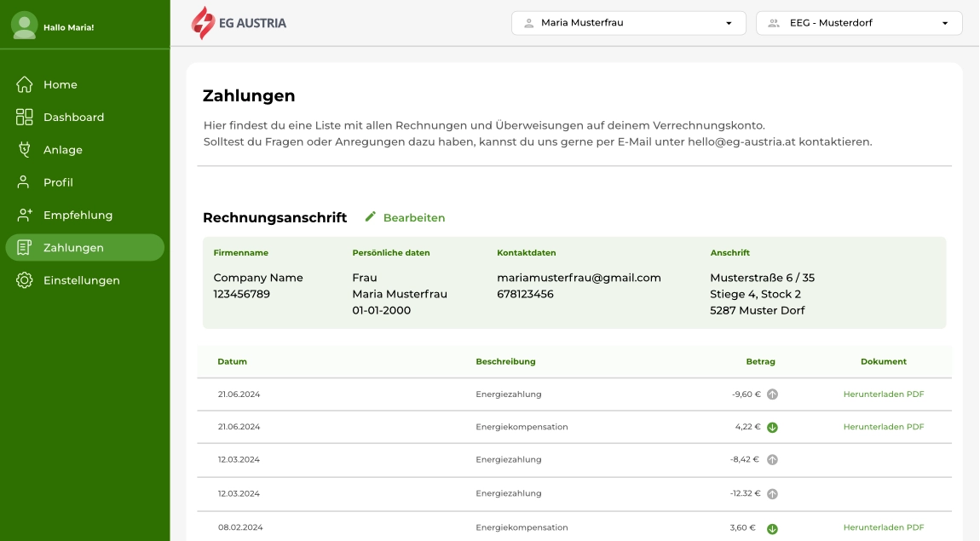Click the Zahlungen document icon

23,247
